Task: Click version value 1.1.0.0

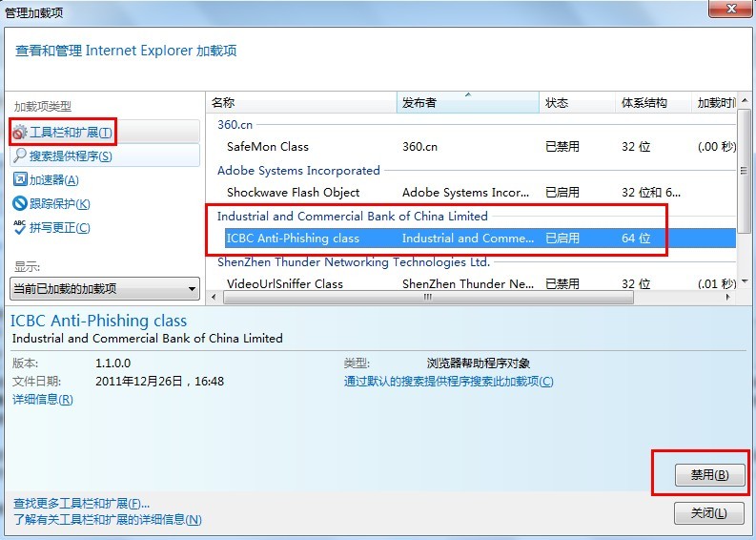Action: (112, 363)
